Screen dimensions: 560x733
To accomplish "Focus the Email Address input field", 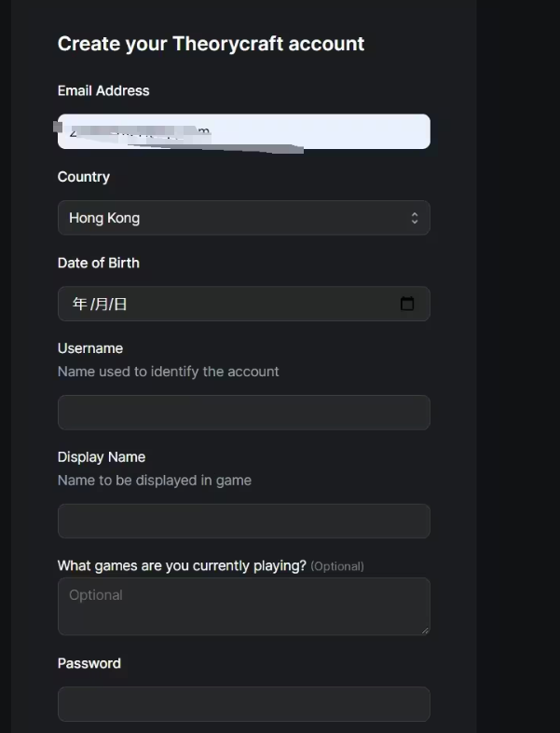I will click(x=244, y=131).
